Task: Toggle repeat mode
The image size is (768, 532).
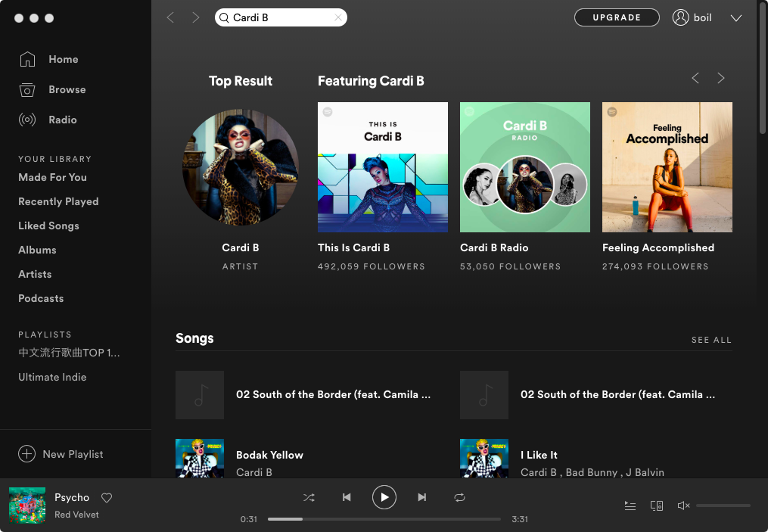Action: pos(459,498)
